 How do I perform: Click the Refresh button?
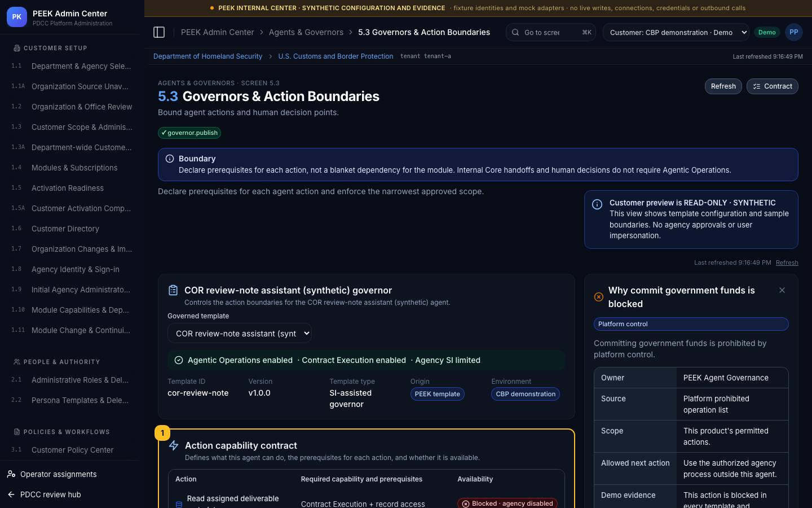pyautogui.click(x=723, y=86)
